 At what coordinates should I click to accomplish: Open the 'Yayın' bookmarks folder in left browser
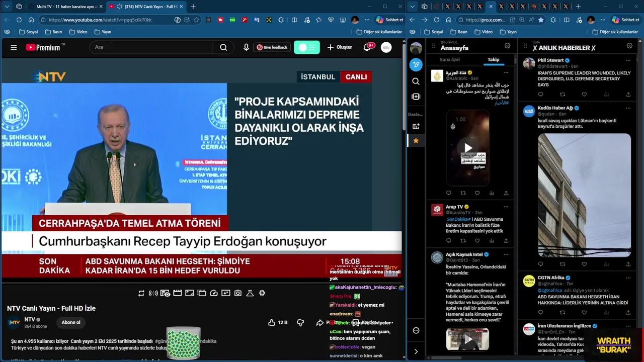103,32
